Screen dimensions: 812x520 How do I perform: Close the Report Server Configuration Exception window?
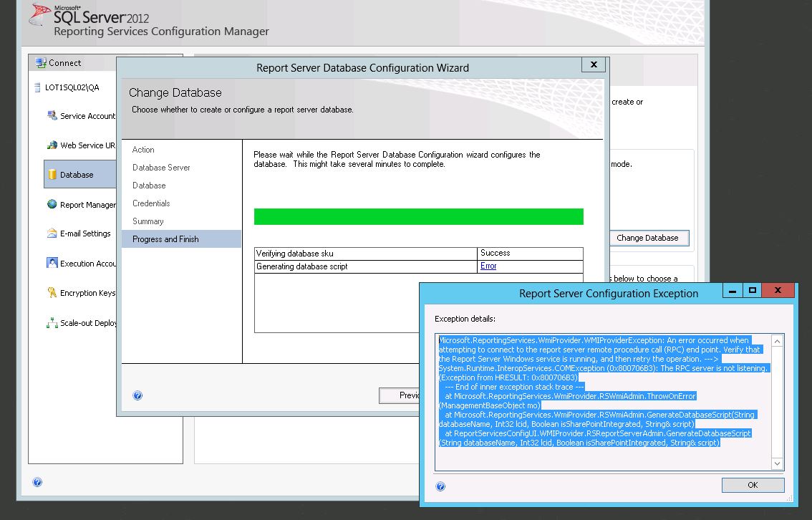point(778,290)
